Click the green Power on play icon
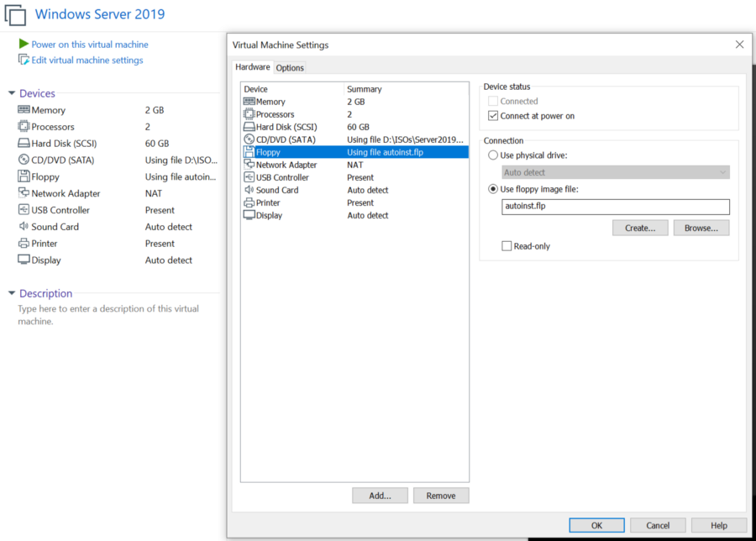 click(x=24, y=45)
